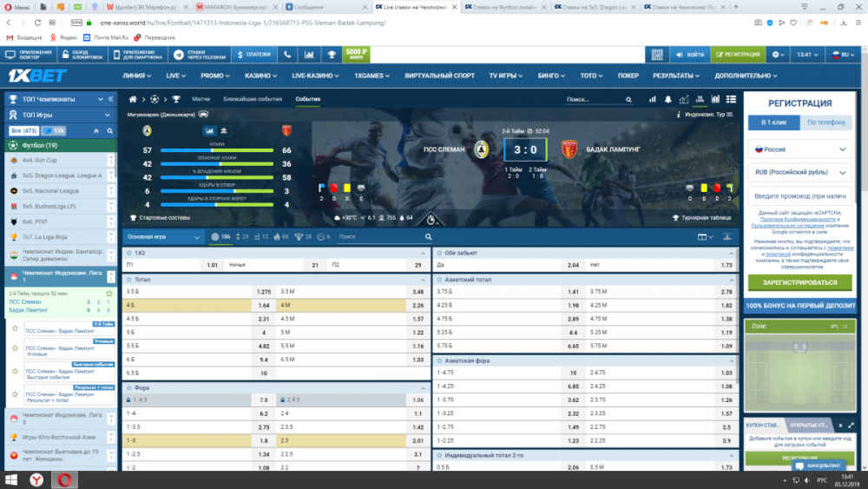Open the Россия country dropdown
The width and height of the screenshot is (868, 489).
point(799,149)
